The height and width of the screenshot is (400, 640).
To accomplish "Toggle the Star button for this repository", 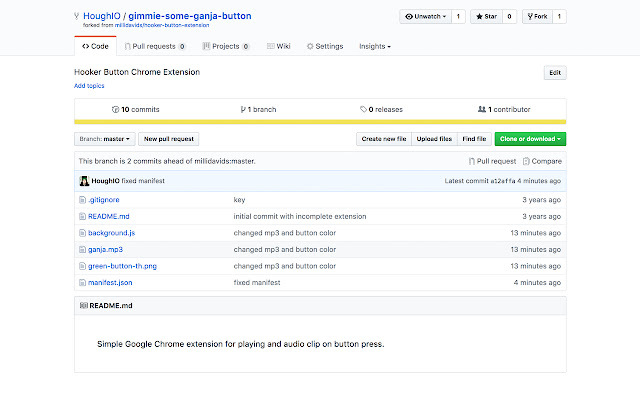I will pyautogui.click(x=487, y=17).
